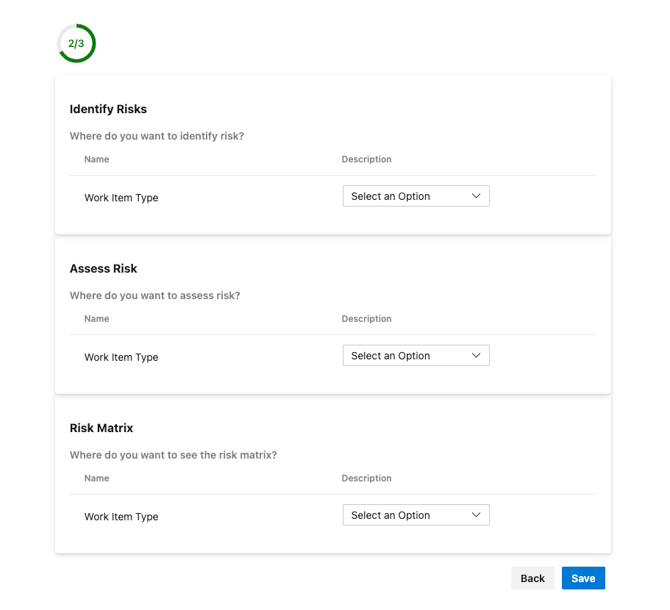
Task: Select Work Item Type row under Assess Risk
Action: click(x=121, y=357)
